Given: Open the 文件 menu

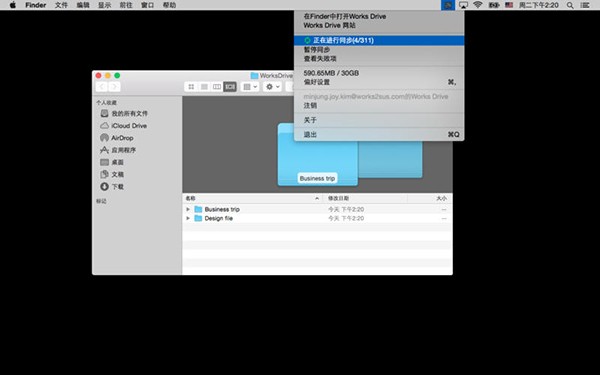Looking at the screenshot, I should pos(61,5).
